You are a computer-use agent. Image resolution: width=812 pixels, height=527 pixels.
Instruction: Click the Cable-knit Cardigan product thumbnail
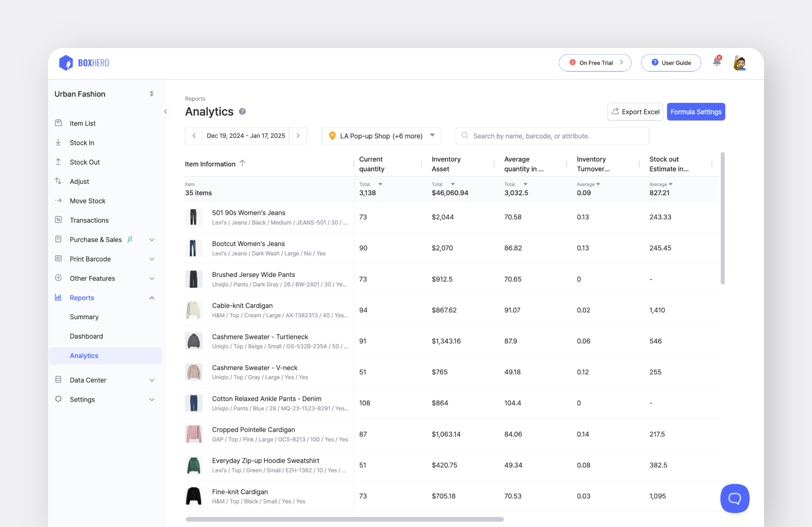194,310
